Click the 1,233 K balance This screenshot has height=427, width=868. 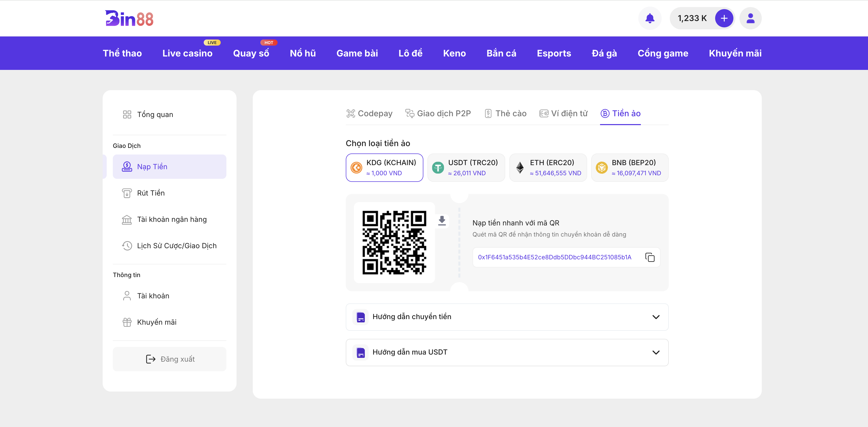pyautogui.click(x=692, y=18)
